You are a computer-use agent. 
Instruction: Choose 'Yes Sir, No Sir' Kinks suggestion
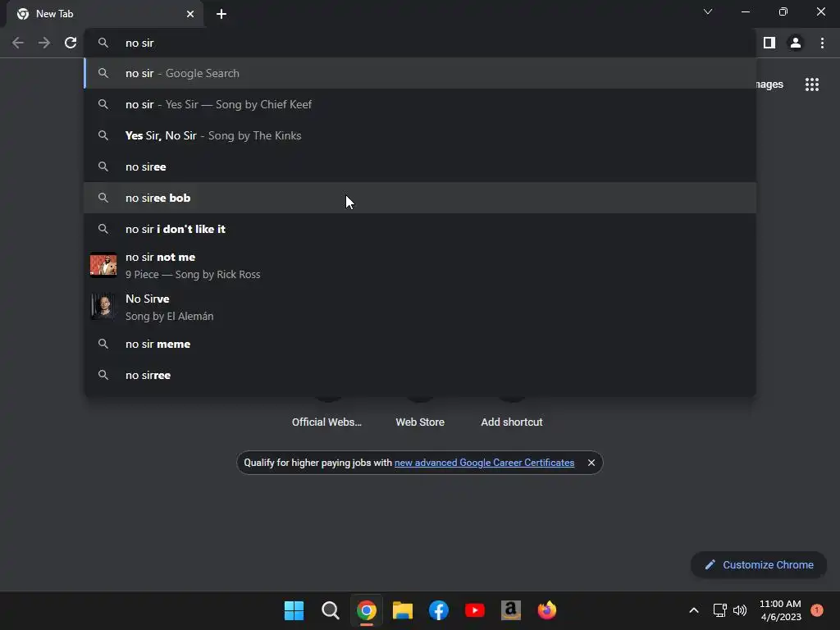pos(420,135)
